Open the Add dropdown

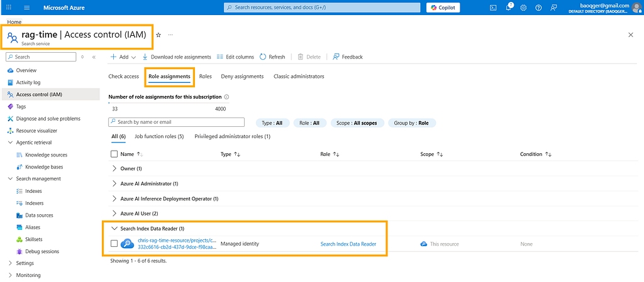[x=123, y=57]
